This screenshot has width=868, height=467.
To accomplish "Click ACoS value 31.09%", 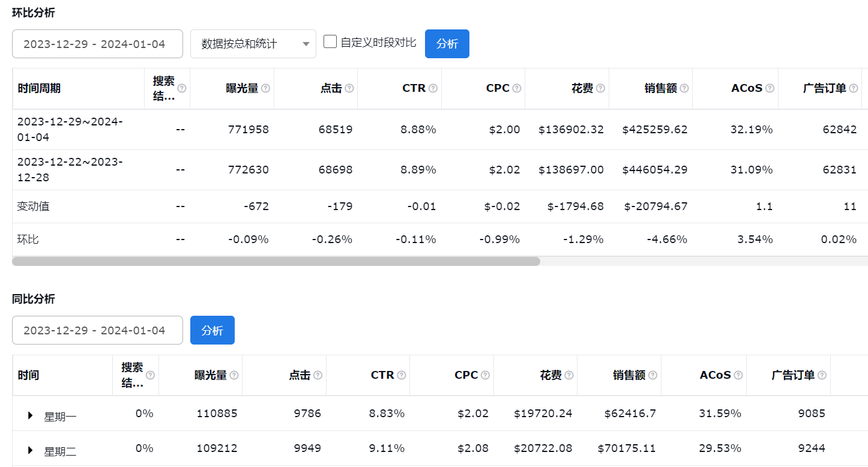I will [x=752, y=170].
